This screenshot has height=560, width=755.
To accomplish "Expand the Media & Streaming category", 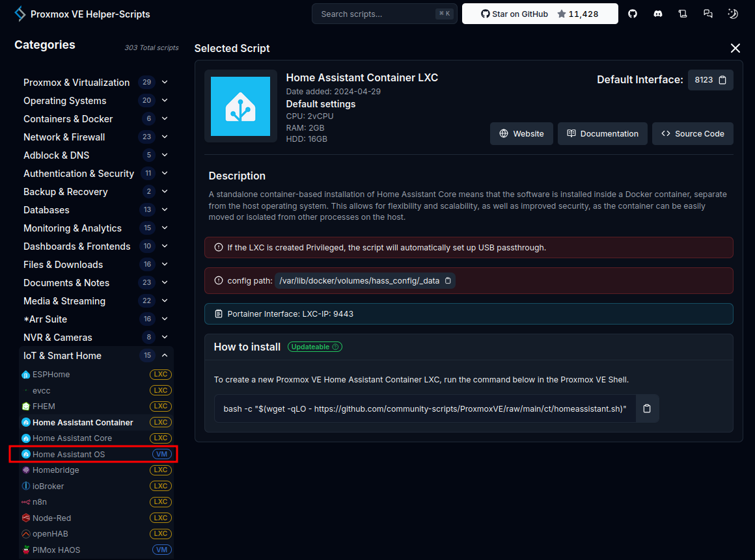I will tap(165, 300).
